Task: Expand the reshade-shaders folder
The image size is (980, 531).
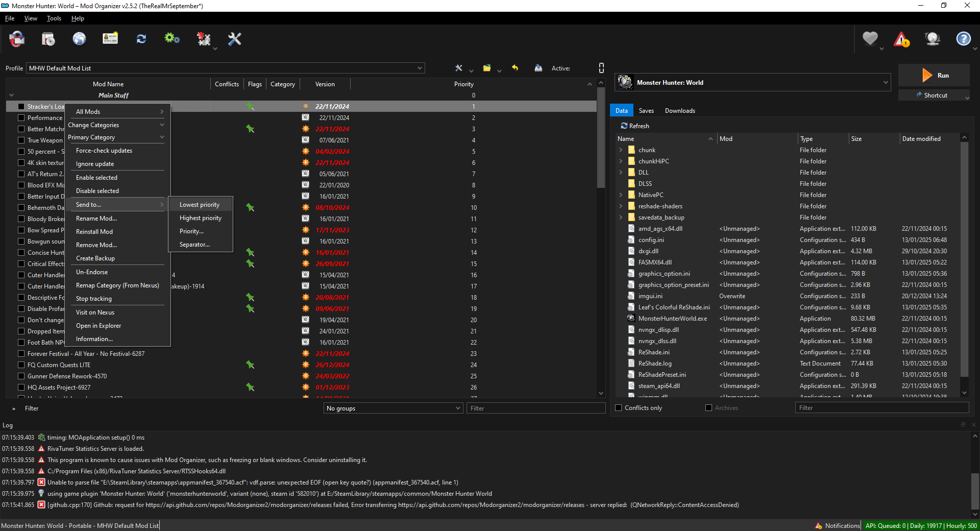Action: [621, 206]
